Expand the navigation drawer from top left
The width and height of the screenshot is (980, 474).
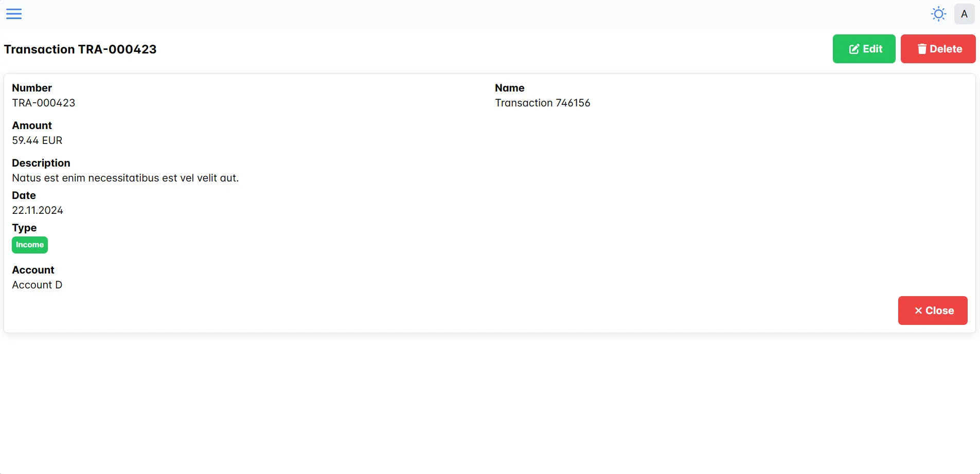point(14,13)
